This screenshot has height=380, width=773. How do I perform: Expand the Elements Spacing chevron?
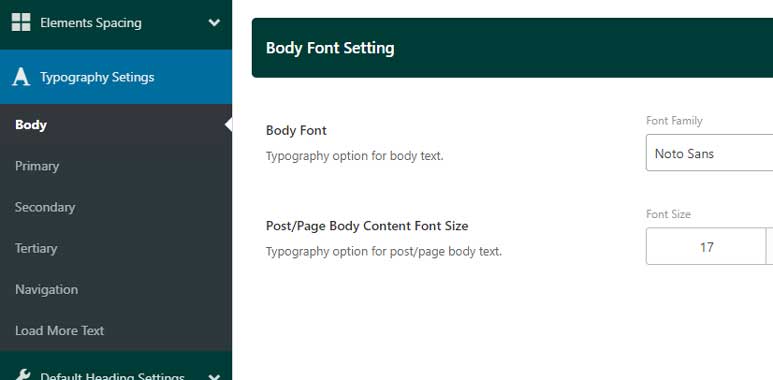214,23
